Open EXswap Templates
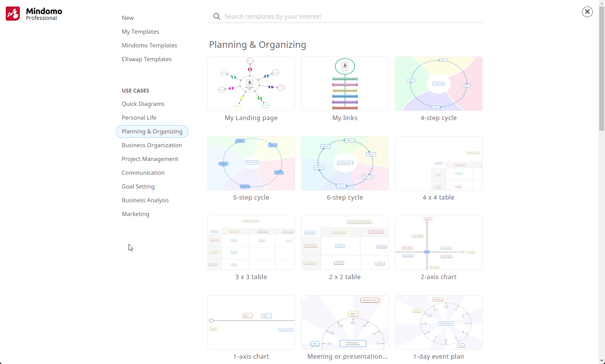This screenshot has width=605, height=364. (x=147, y=59)
